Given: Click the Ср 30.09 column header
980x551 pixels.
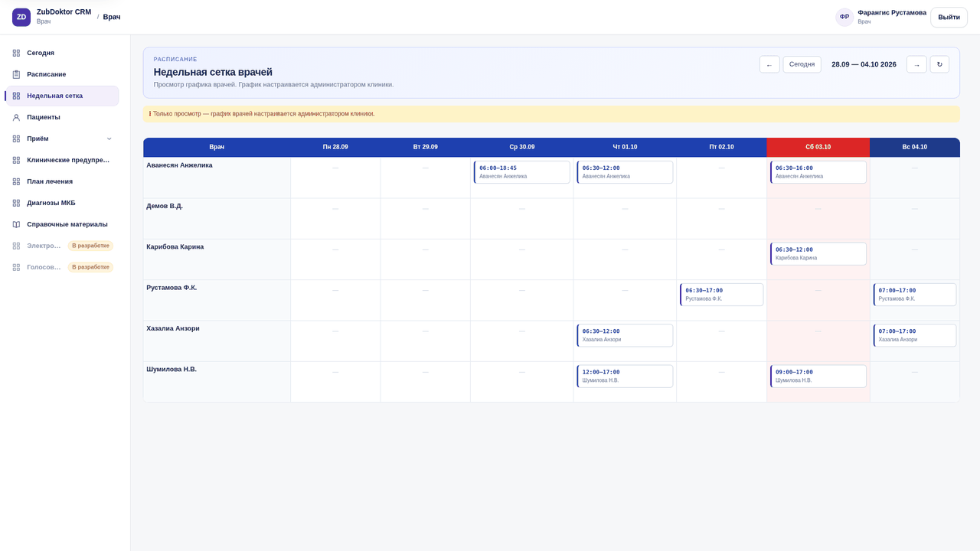Looking at the screenshot, I should tap(522, 147).
